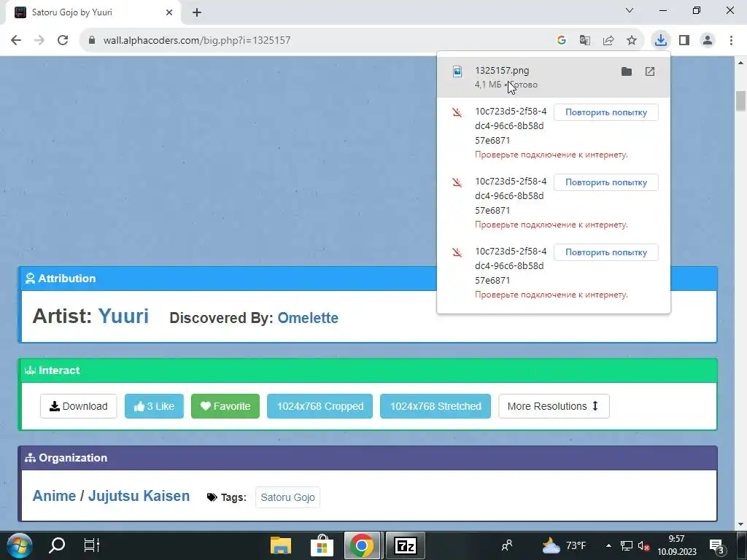
Task: Click the Attribution panel header
Action: pos(368,279)
